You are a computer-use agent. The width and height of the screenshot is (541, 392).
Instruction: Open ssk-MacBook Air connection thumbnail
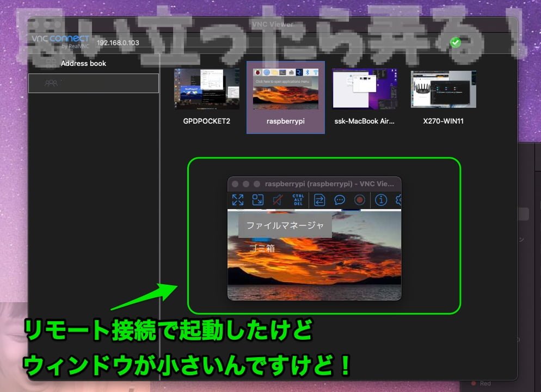[x=365, y=89]
